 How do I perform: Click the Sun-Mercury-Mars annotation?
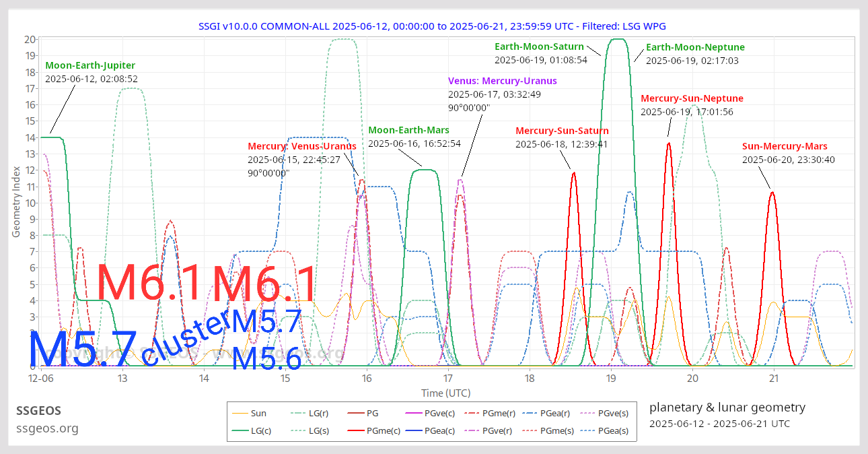tap(785, 147)
